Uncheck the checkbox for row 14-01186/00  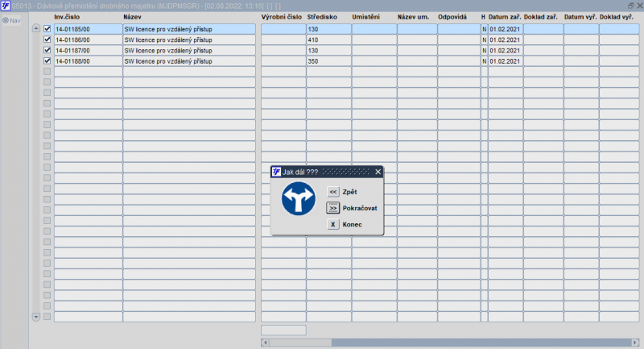(x=47, y=39)
